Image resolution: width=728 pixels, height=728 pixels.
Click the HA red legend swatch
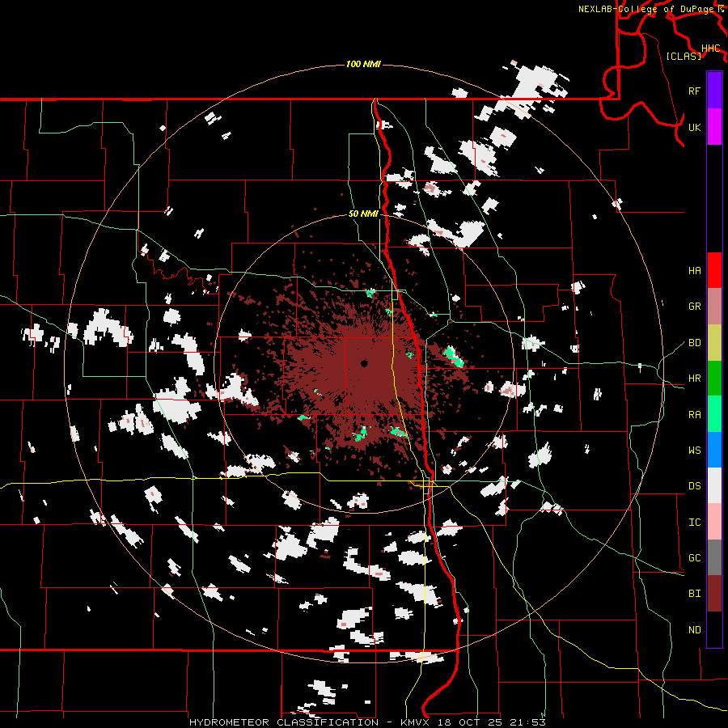coord(714,270)
